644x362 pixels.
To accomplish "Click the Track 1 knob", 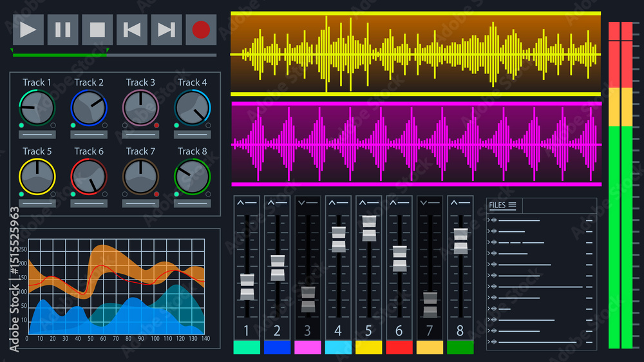I will click(x=37, y=108).
